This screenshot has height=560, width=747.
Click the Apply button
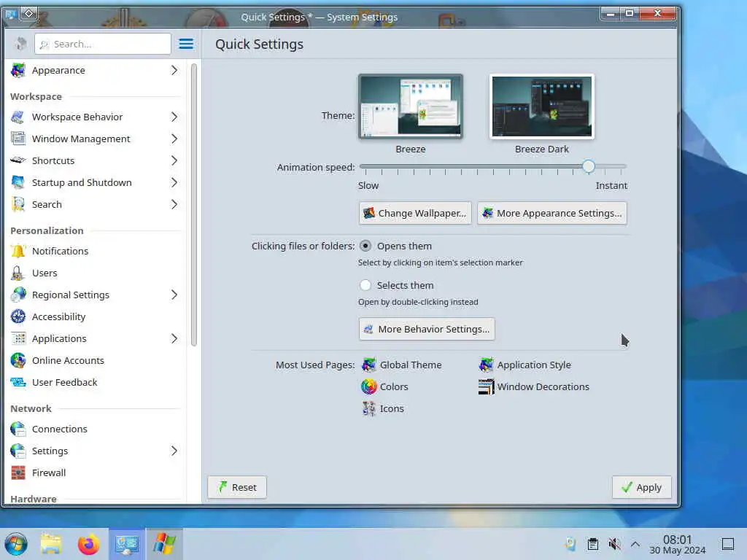pyautogui.click(x=642, y=487)
